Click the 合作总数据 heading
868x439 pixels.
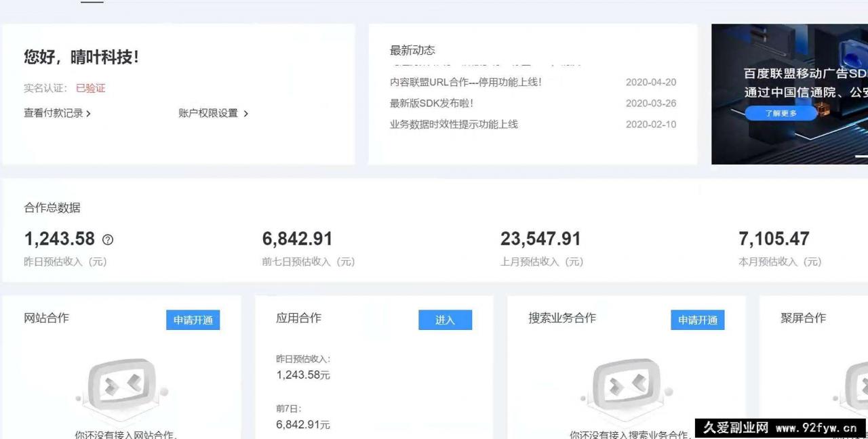(52, 208)
